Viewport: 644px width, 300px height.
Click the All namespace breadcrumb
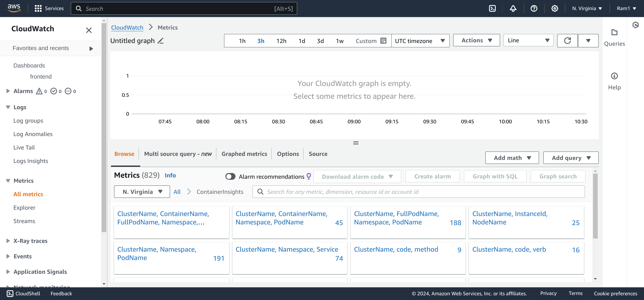[177, 192]
